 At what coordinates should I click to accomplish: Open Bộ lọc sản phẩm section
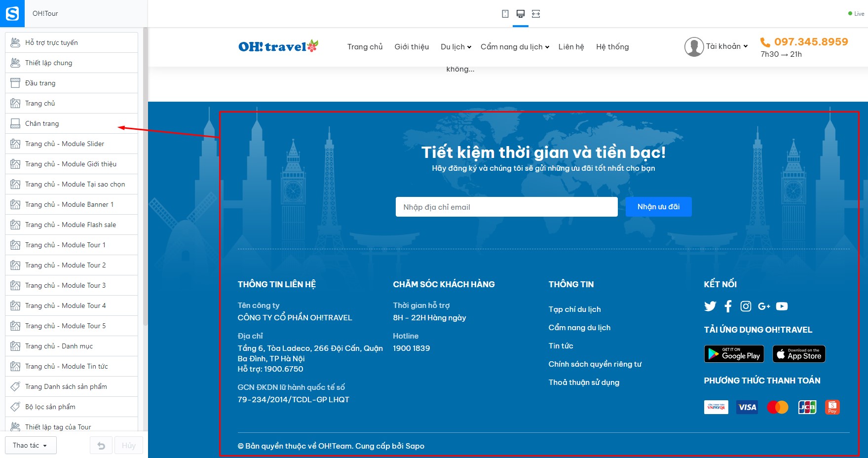pos(72,407)
